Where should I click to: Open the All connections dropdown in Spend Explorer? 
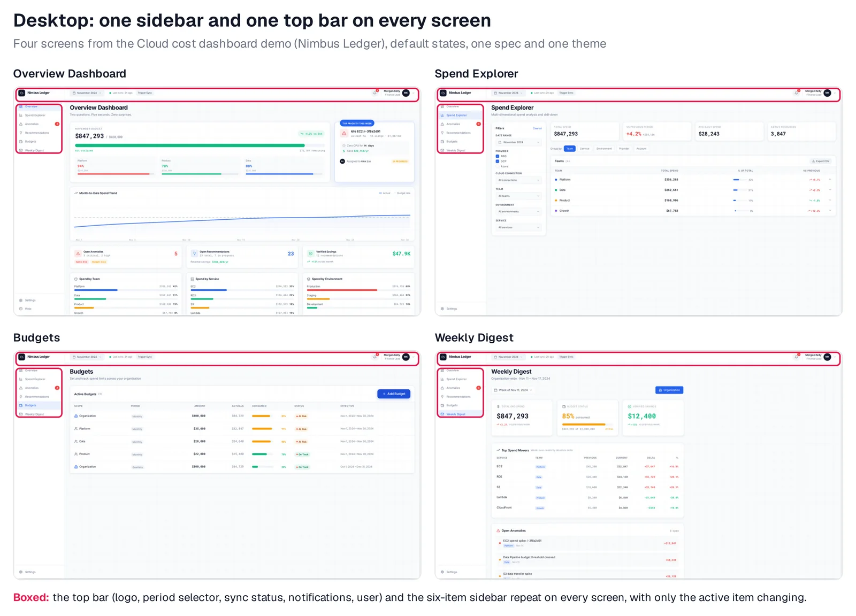(x=518, y=180)
